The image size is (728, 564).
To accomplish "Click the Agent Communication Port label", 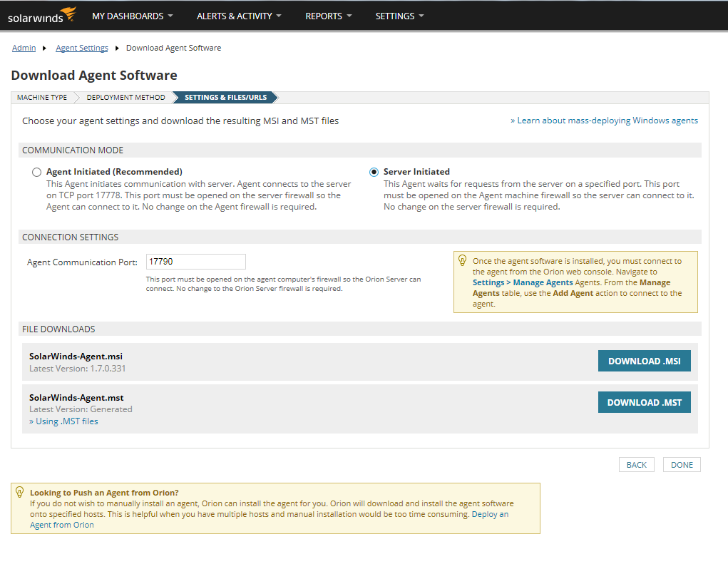I will pos(82,262).
